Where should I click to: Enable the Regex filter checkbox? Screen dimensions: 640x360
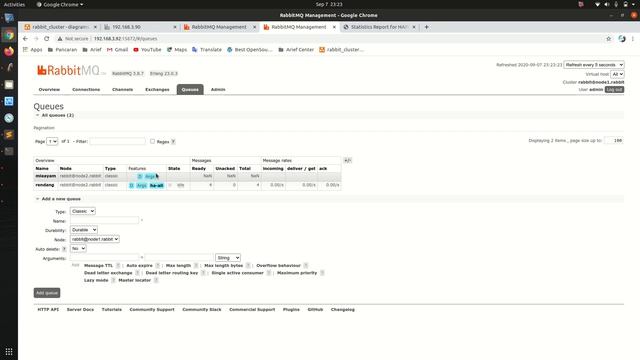(152, 141)
